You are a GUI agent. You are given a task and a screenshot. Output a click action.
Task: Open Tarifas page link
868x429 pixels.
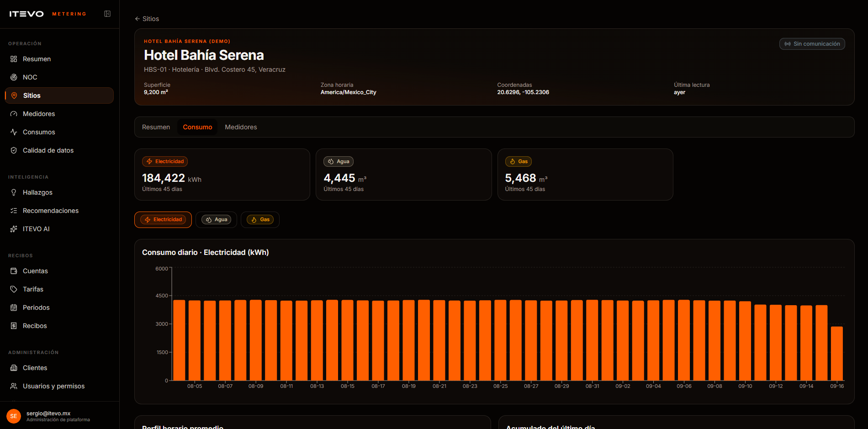(59, 289)
